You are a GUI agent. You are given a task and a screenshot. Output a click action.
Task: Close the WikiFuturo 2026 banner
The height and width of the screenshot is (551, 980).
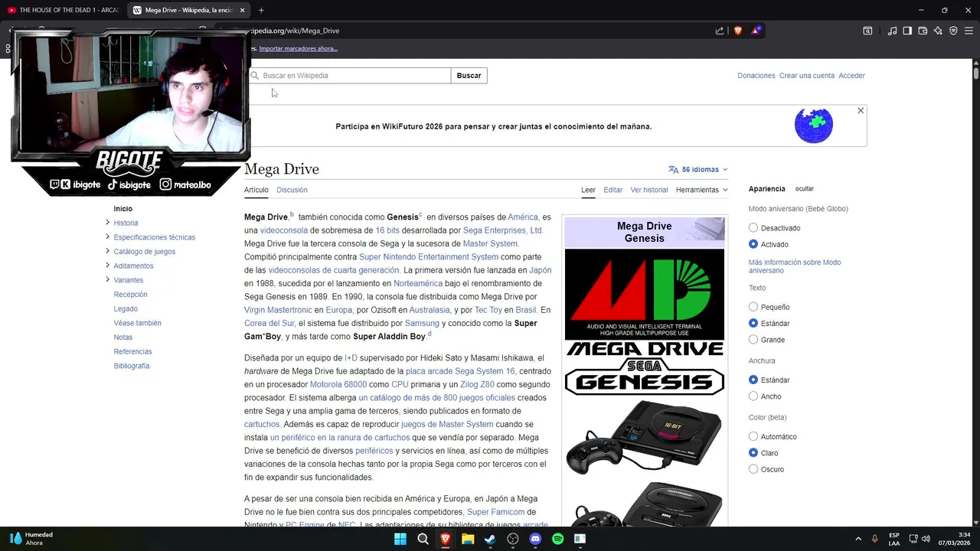pyautogui.click(x=861, y=111)
